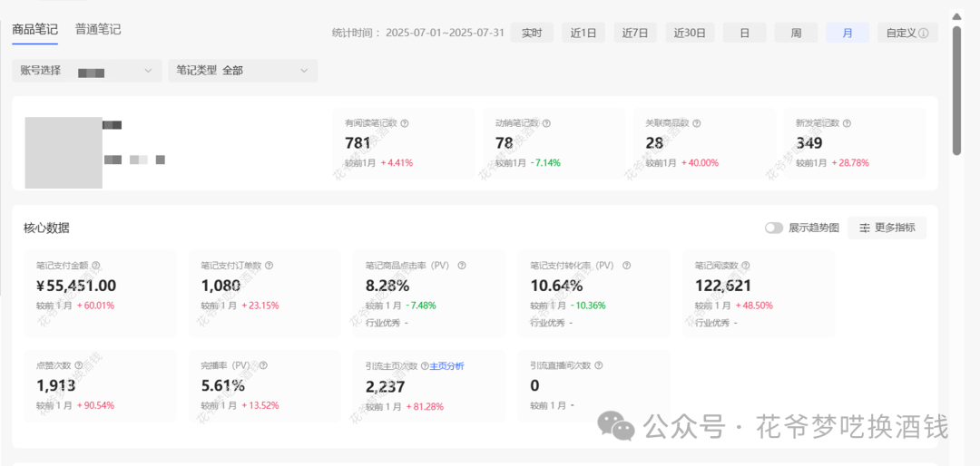Viewport: 980px width, 466px height.
Task: Select the 关联商品数 28 value
Action: coord(654,143)
